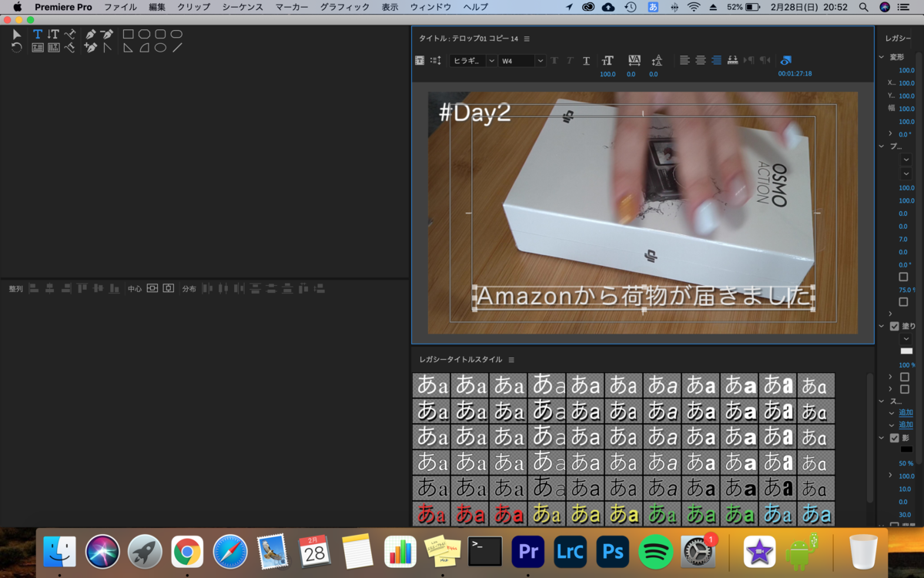Screen dimensions: 924x578
Task: Open Lightroom Classic from the Dock
Action: click(571, 552)
